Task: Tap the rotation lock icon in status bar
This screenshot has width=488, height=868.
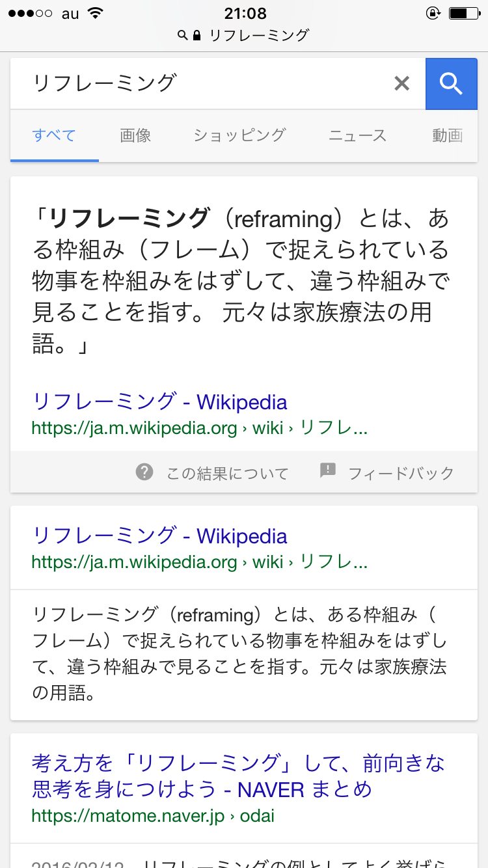Action: (x=433, y=13)
